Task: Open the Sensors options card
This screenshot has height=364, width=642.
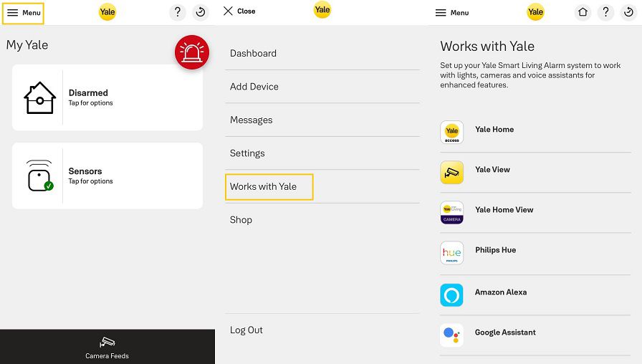Action: (x=107, y=176)
